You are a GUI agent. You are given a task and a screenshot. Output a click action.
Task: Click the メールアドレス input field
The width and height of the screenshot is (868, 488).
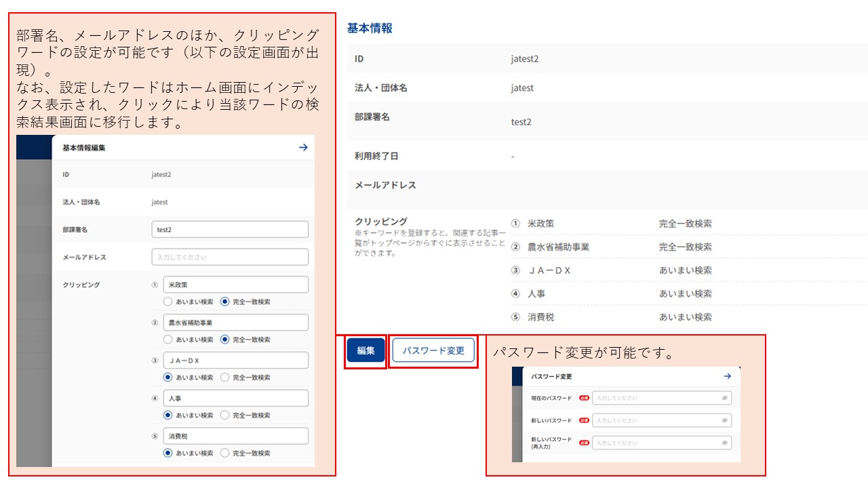coord(230,258)
